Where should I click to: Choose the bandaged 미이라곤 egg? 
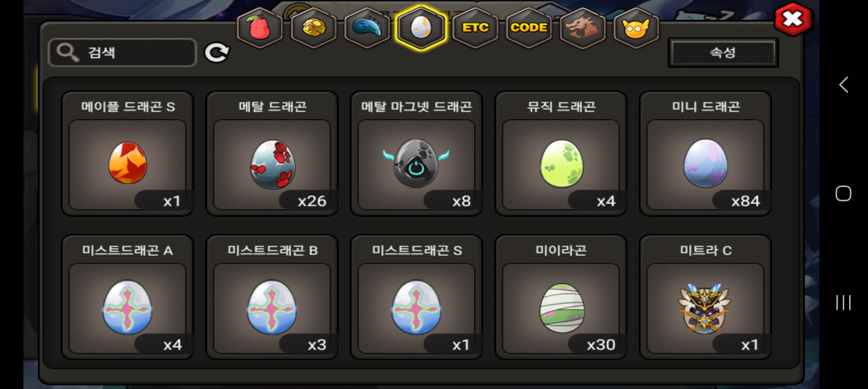pyautogui.click(x=561, y=297)
